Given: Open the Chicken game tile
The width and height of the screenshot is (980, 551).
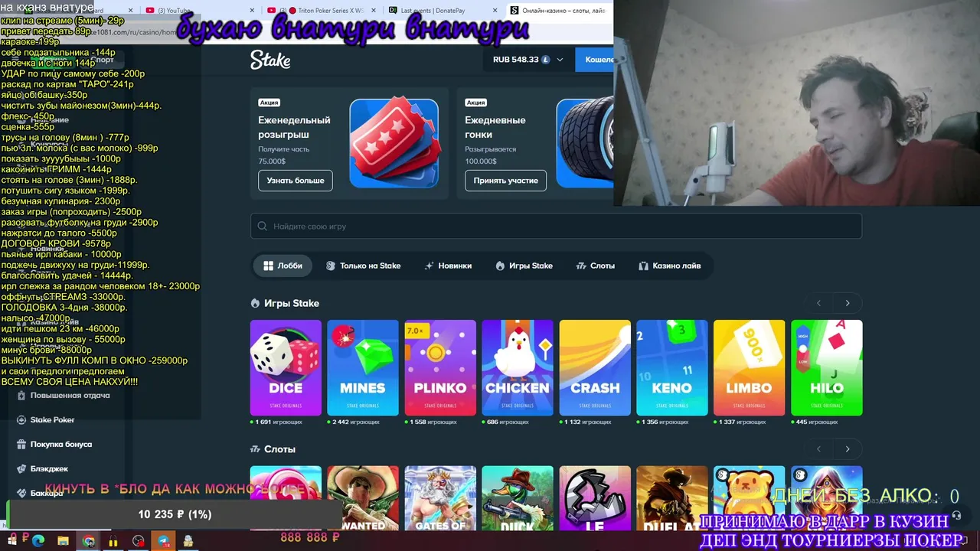Looking at the screenshot, I should [x=518, y=368].
